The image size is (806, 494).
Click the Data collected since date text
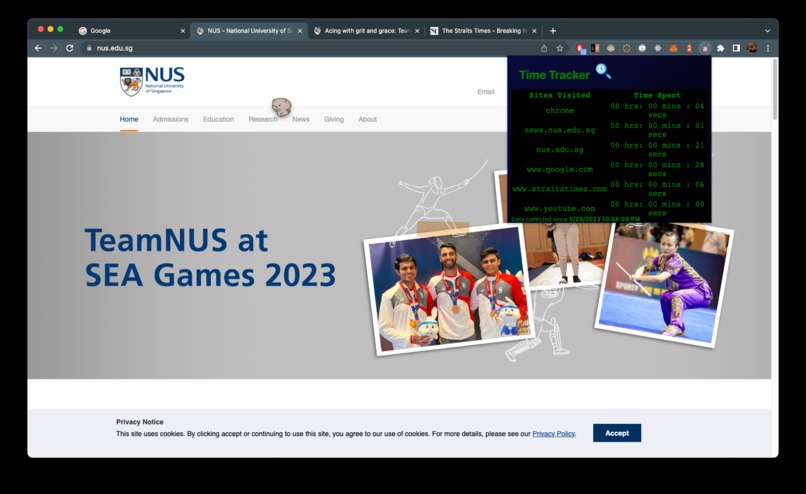coord(576,219)
